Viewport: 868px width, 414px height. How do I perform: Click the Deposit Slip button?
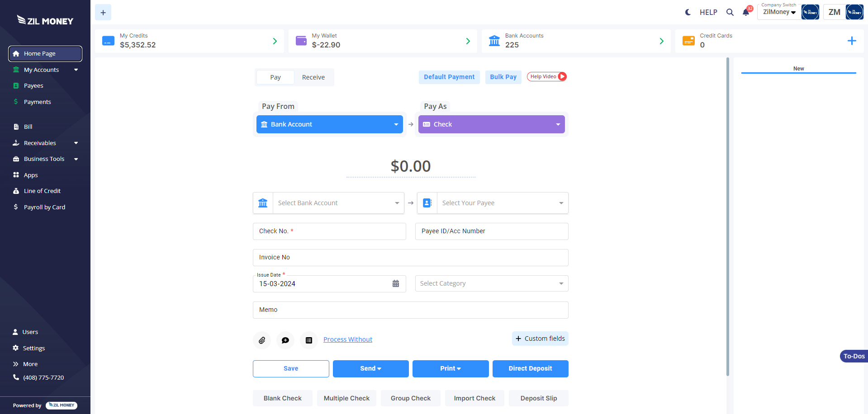[x=539, y=398]
